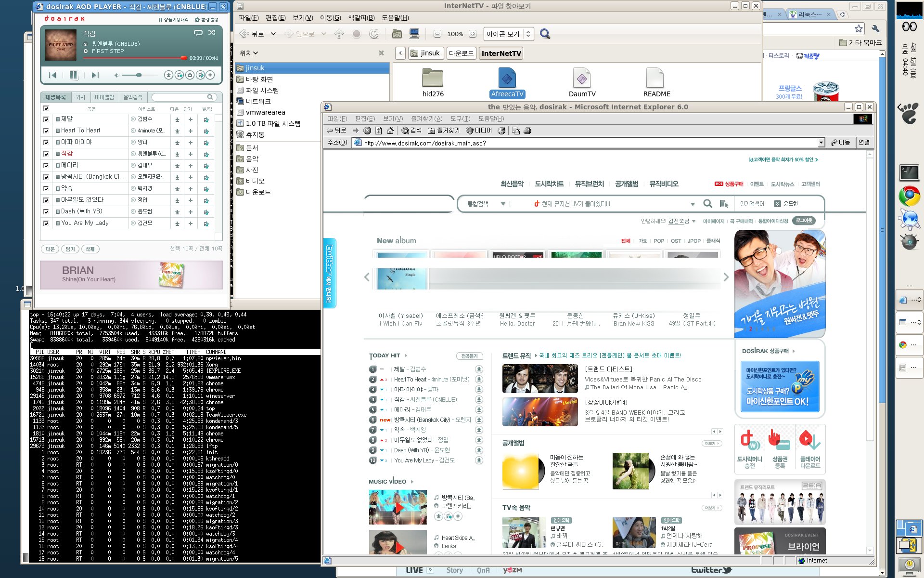This screenshot has width=924, height=578.
Task: Uncheck the You Are My Lady checkbox
Action: pyautogui.click(x=46, y=223)
